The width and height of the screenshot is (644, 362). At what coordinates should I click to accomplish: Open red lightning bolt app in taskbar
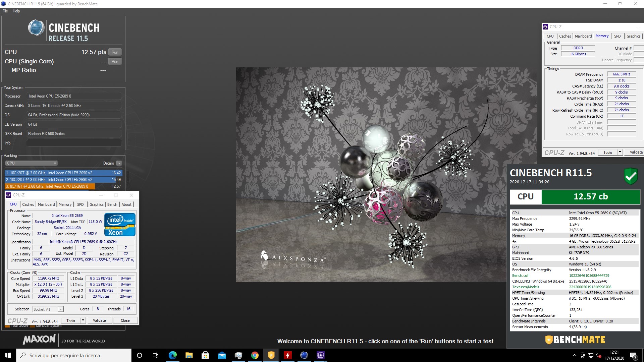point(287,355)
